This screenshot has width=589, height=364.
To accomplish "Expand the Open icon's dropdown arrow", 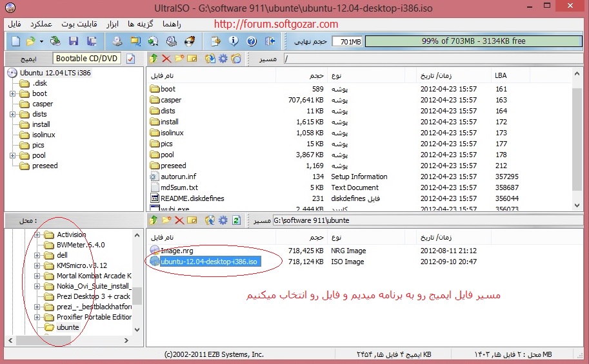I will [41, 41].
